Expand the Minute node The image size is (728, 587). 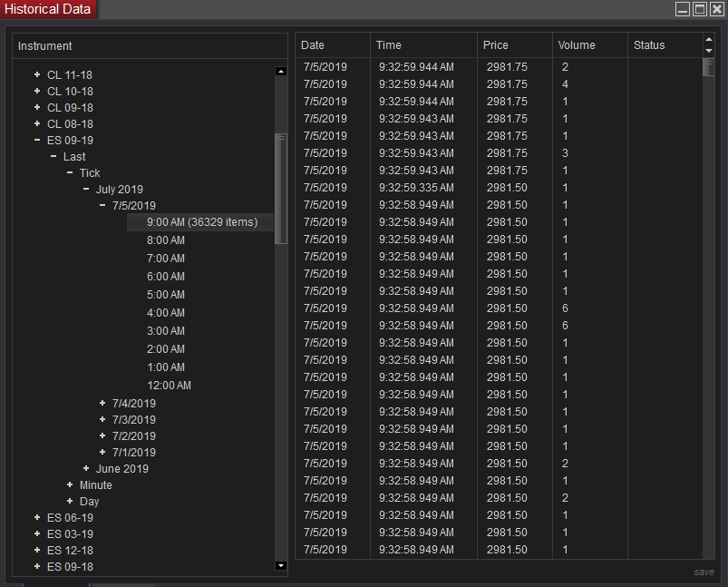(70, 484)
